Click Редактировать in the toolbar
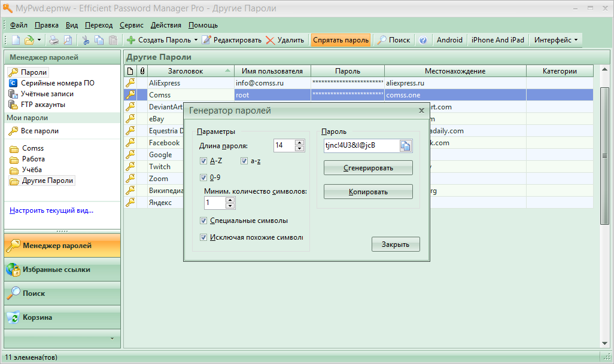Viewport: 614px width, 364px height. [232, 40]
